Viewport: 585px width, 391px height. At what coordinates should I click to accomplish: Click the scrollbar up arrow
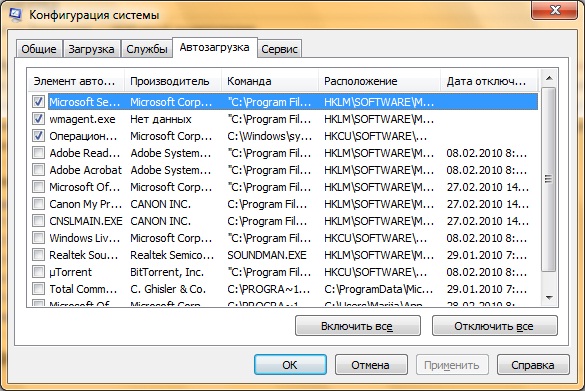549,78
